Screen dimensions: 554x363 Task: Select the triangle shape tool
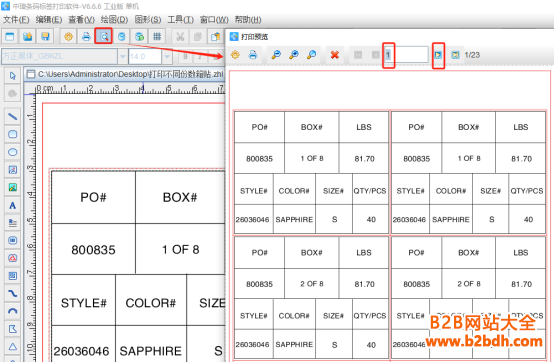tap(12, 346)
